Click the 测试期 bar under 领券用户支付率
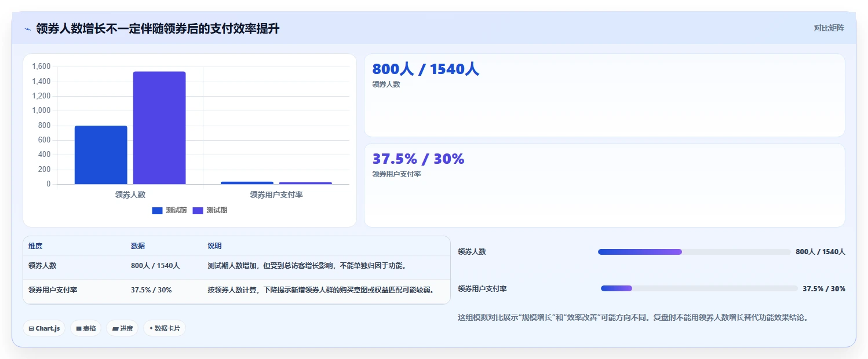 tap(305, 183)
